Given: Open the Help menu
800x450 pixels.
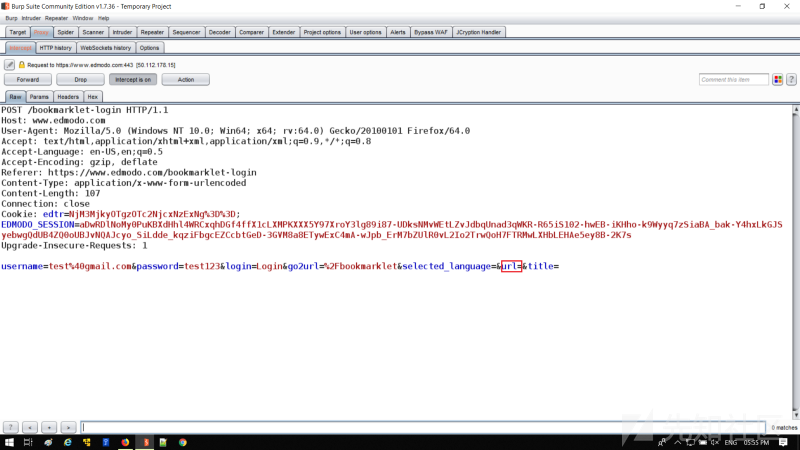Looking at the screenshot, I should [104, 18].
